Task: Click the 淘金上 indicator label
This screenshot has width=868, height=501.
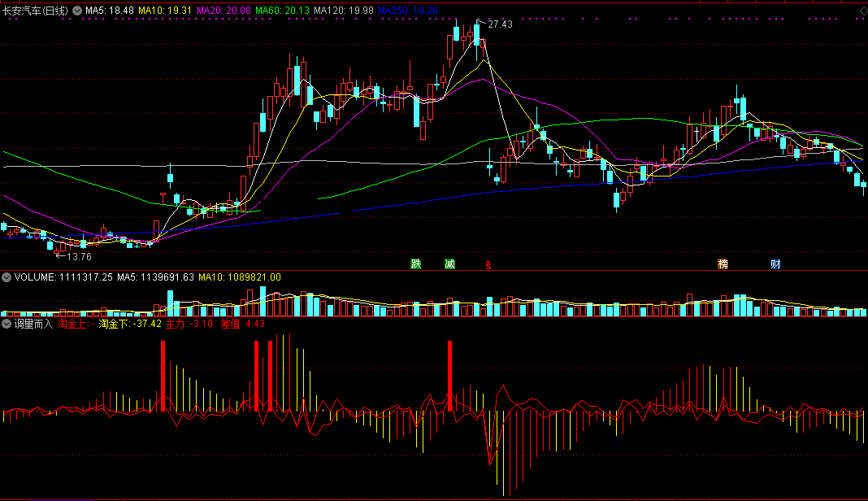Action: click(x=76, y=324)
